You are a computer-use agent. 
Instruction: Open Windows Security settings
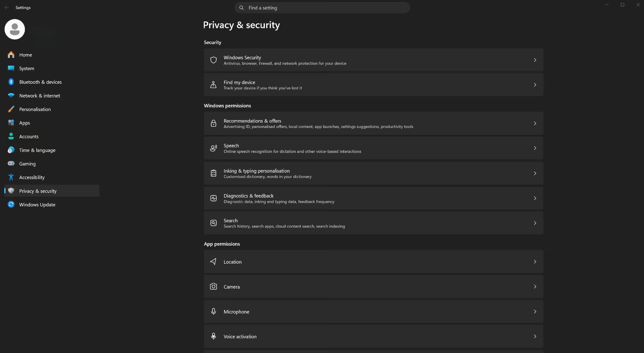point(374,60)
